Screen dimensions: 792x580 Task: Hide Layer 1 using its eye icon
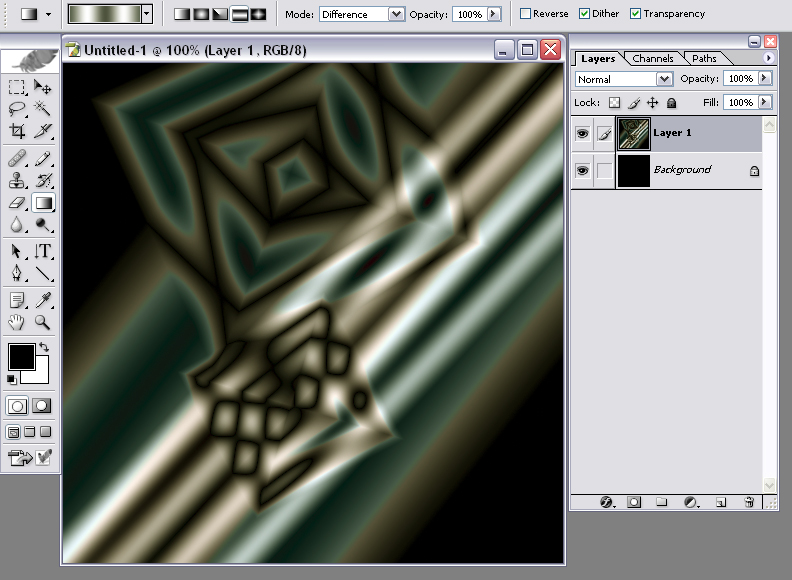click(583, 133)
